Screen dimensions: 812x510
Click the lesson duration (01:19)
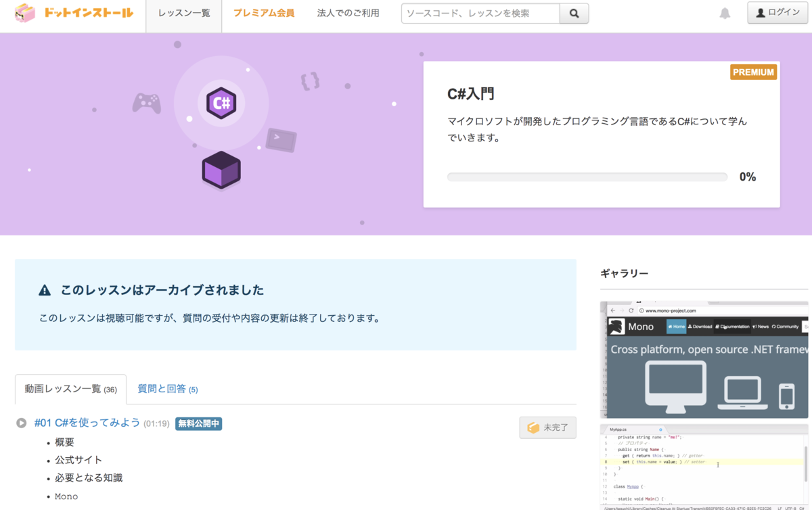(156, 424)
